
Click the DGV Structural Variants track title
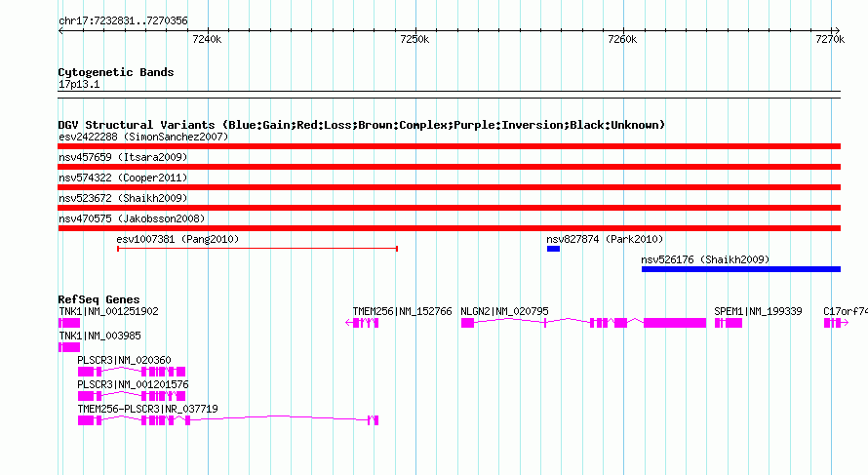click(x=362, y=125)
